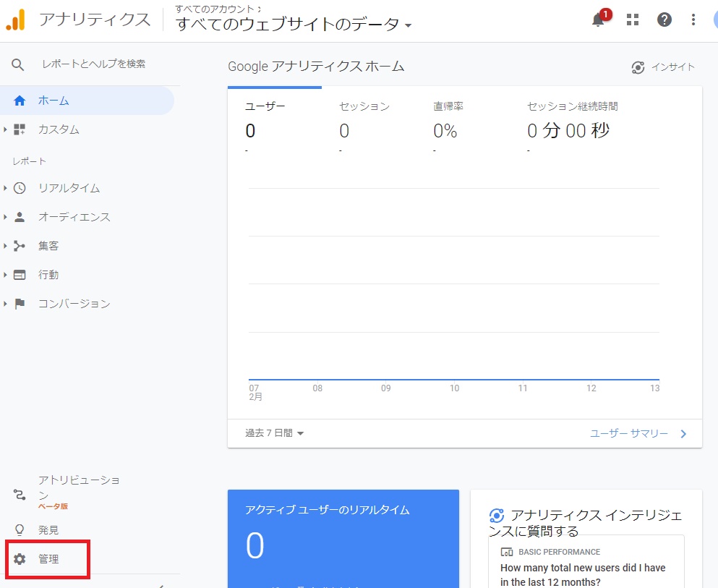Expand the コンバージョン section arrow

point(5,304)
